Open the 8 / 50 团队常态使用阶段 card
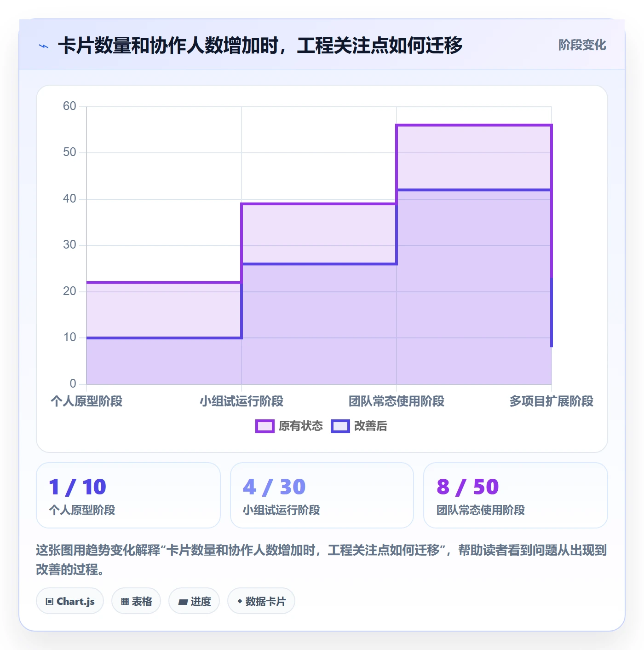The image size is (644, 650). pos(516,495)
